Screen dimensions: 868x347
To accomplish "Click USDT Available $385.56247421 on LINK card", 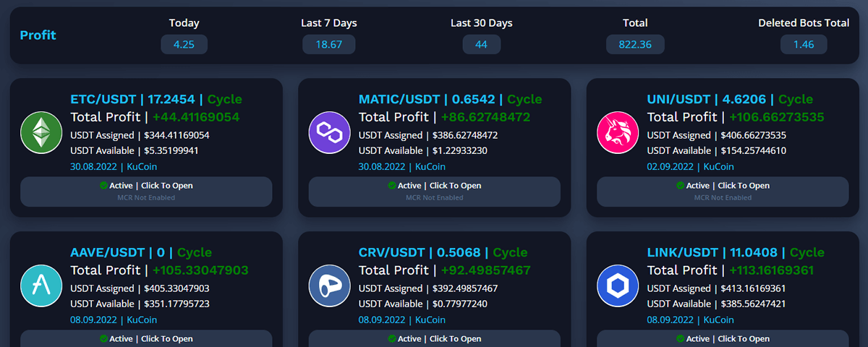I will pyautogui.click(x=717, y=304).
